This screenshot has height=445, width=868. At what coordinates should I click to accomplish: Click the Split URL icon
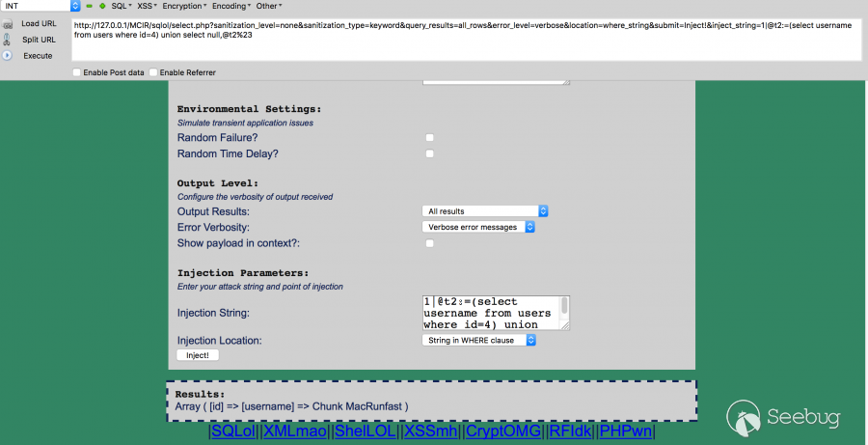[x=7, y=40]
